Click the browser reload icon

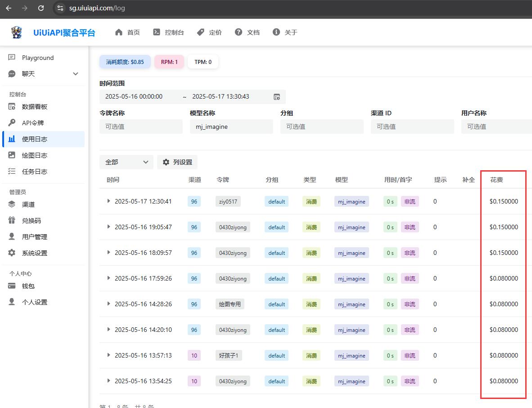[x=41, y=8]
